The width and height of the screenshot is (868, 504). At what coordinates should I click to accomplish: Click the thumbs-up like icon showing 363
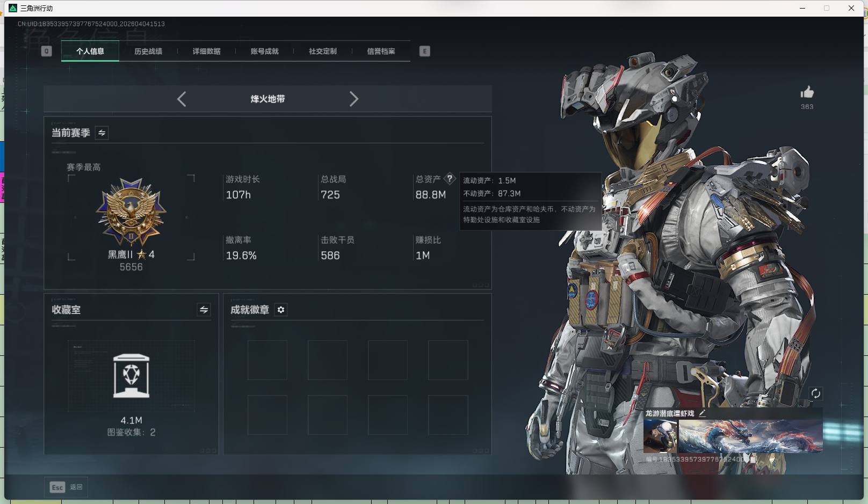[x=808, y=92]
